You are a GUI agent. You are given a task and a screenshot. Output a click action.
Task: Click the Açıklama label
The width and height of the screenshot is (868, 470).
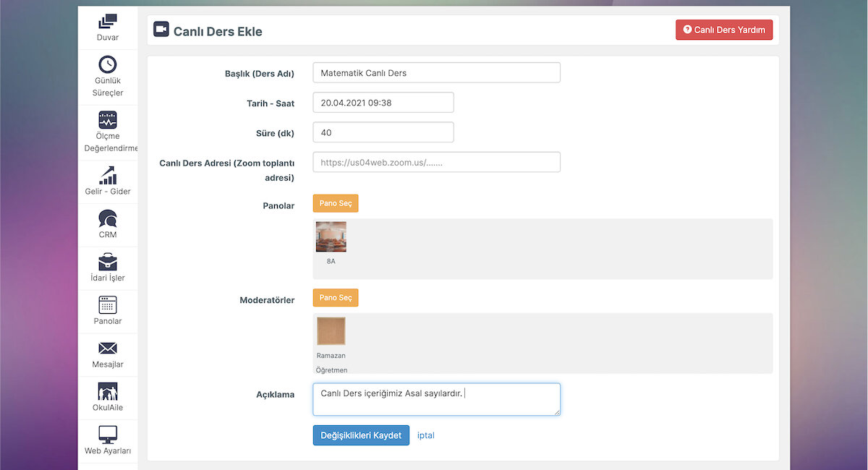(275, 395)
